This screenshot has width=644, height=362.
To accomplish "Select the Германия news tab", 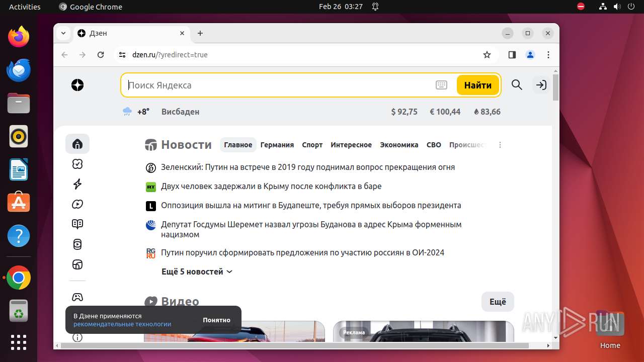I will coord(277,145).
